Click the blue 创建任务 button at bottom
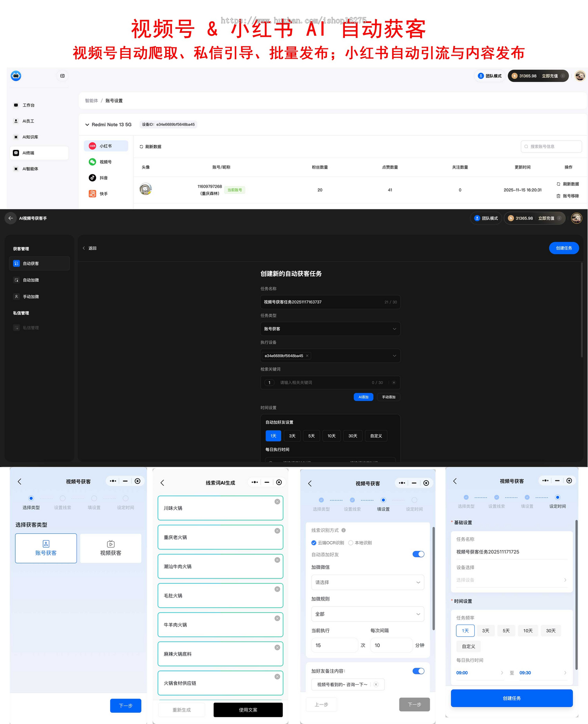 click(512, 698)
